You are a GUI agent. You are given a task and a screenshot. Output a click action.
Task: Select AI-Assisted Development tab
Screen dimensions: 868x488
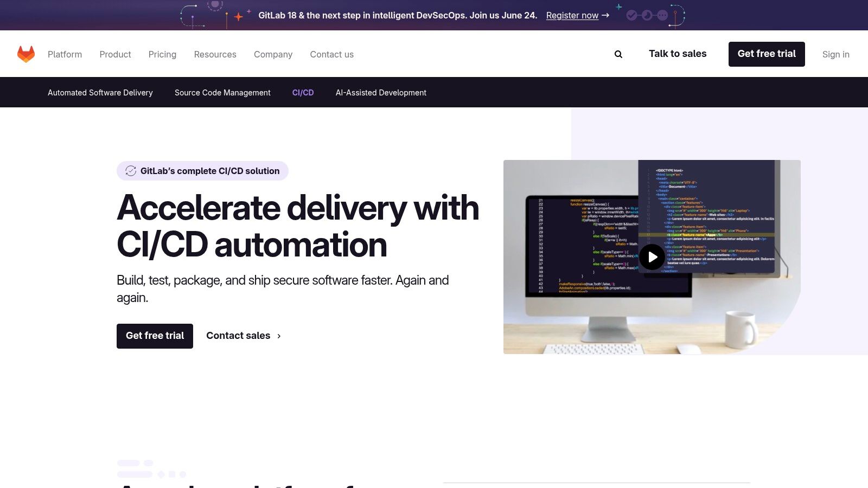(x=381, y=93)
